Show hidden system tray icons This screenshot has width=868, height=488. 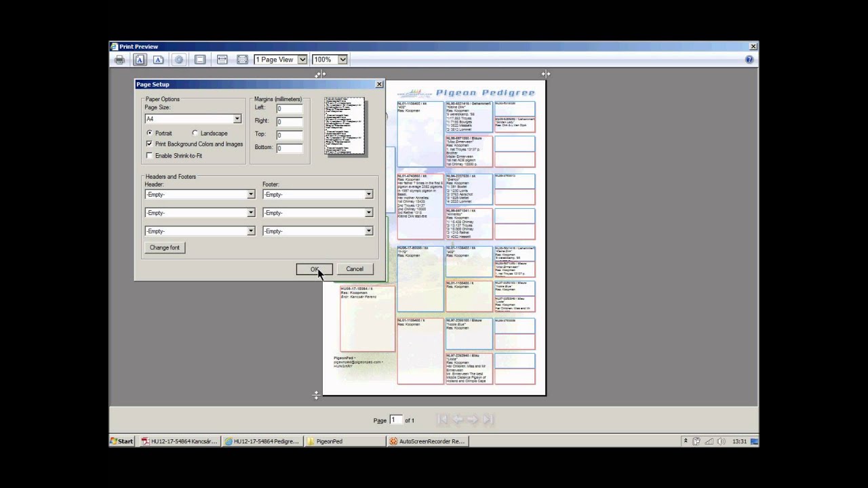click(686, 441)
